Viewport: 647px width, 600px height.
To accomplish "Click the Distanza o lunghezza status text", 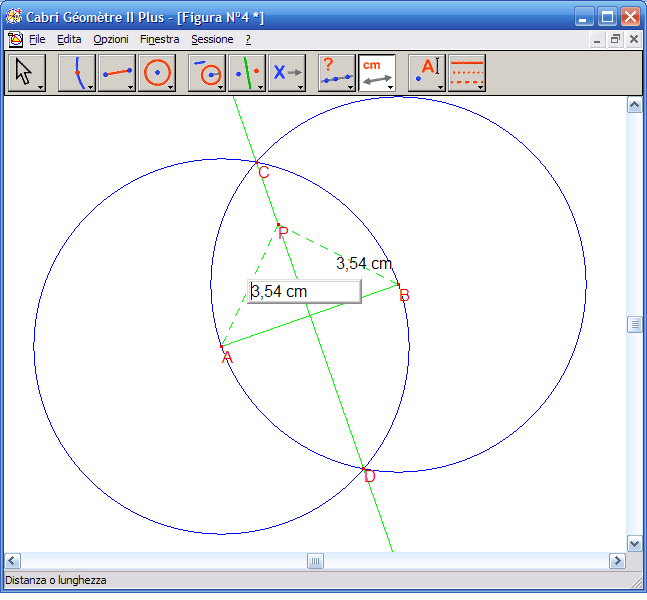I will (56, 580).
